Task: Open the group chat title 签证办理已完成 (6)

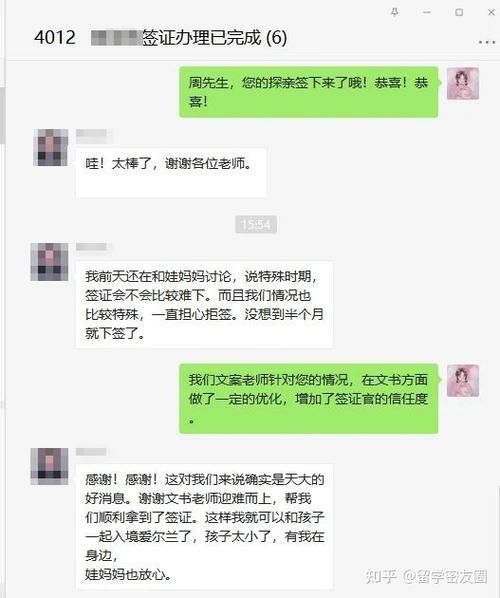Action: tap(215, 37)
